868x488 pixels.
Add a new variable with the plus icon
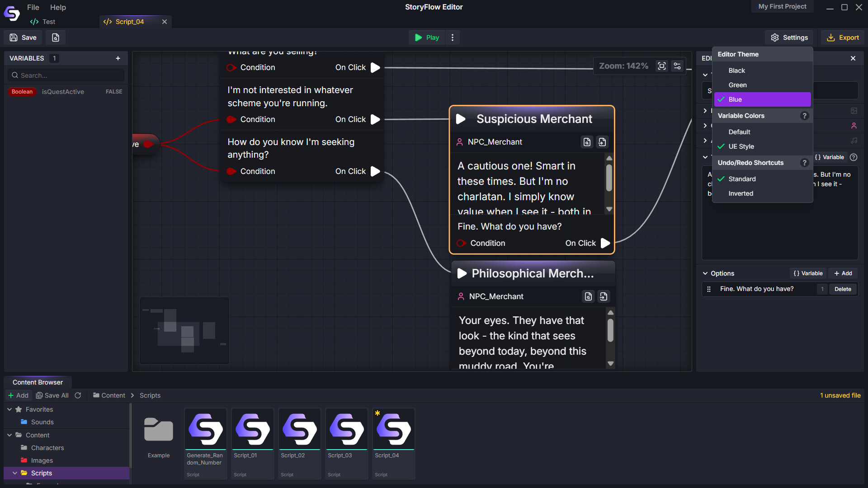tap(118, 58)
